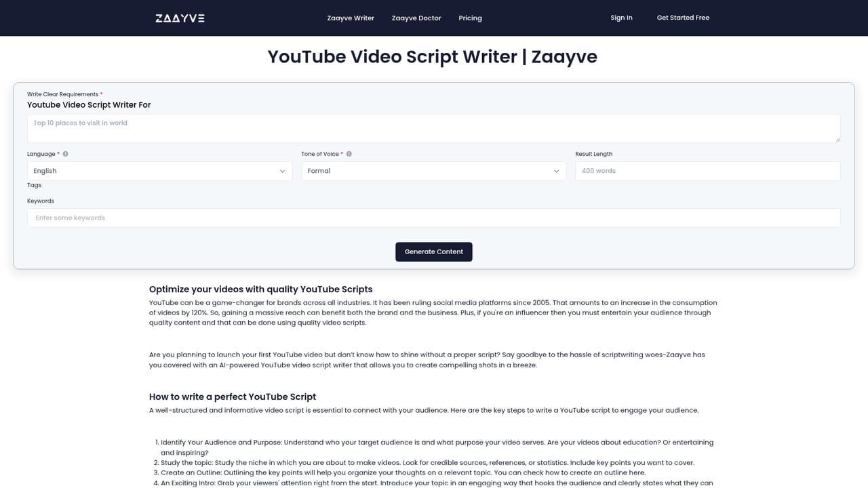
Task: Click the page title 'YouTube Video Script Writer | Zaayve'
Action: click(433, 56)
